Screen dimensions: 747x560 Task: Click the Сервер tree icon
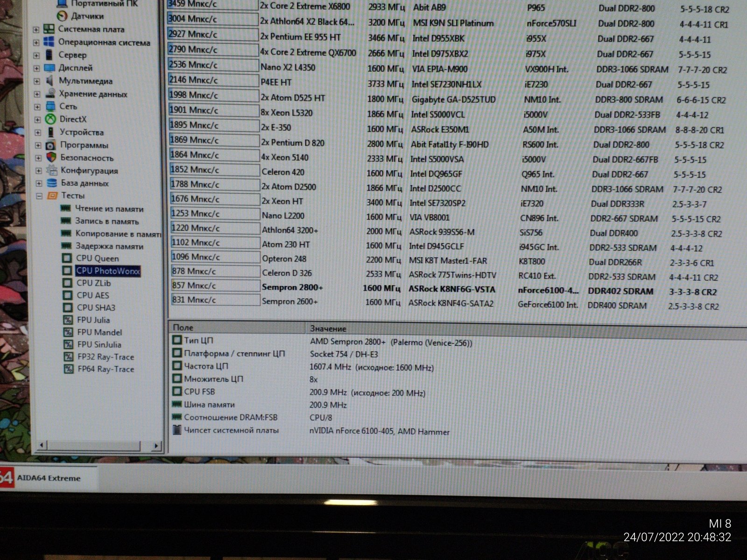[49, 55]
